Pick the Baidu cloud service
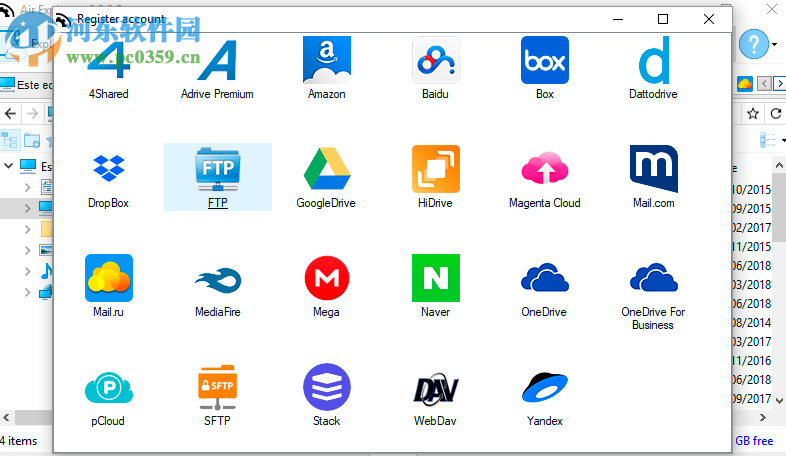 435,68
